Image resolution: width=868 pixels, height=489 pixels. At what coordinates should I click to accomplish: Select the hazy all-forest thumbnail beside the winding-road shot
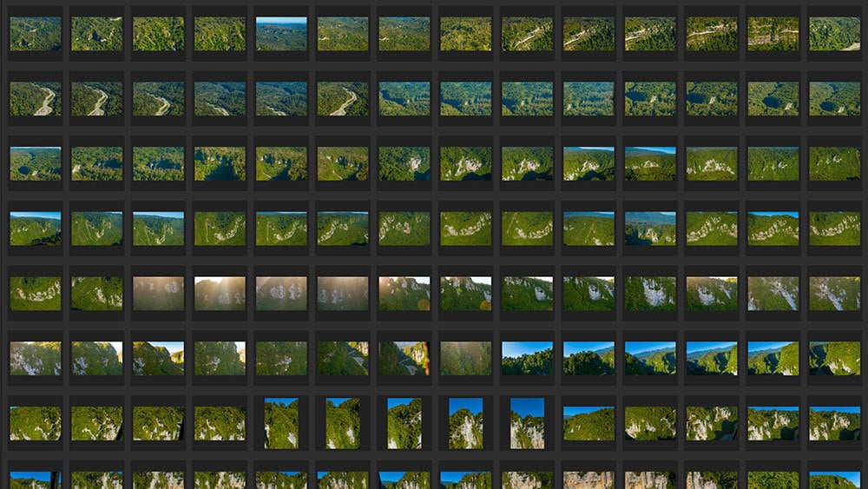tap(465, 359)
